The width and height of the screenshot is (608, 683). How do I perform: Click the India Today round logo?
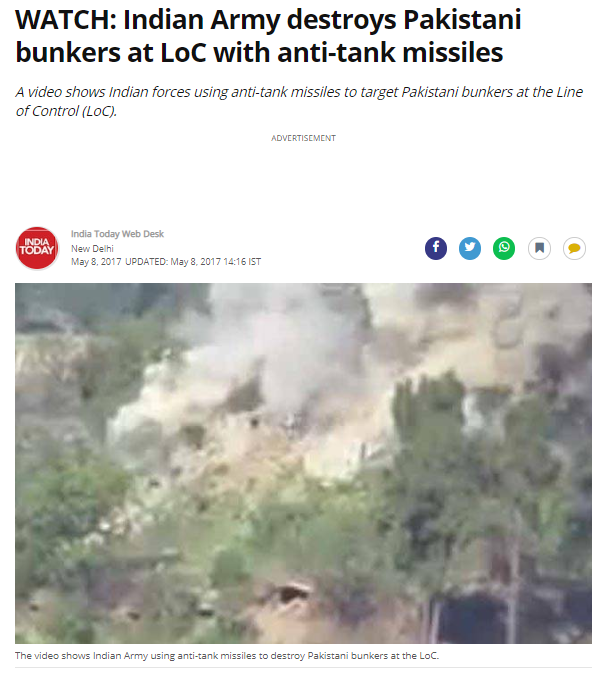[x=37, y=248]
